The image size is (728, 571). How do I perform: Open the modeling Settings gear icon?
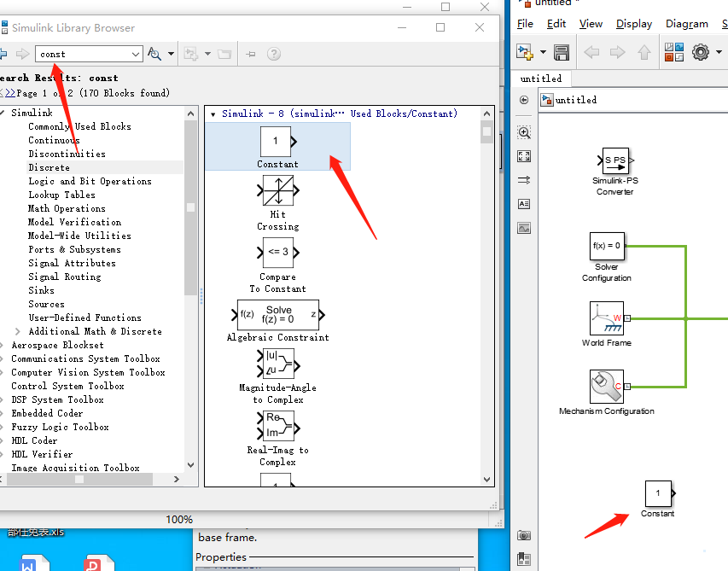(702, 52)
